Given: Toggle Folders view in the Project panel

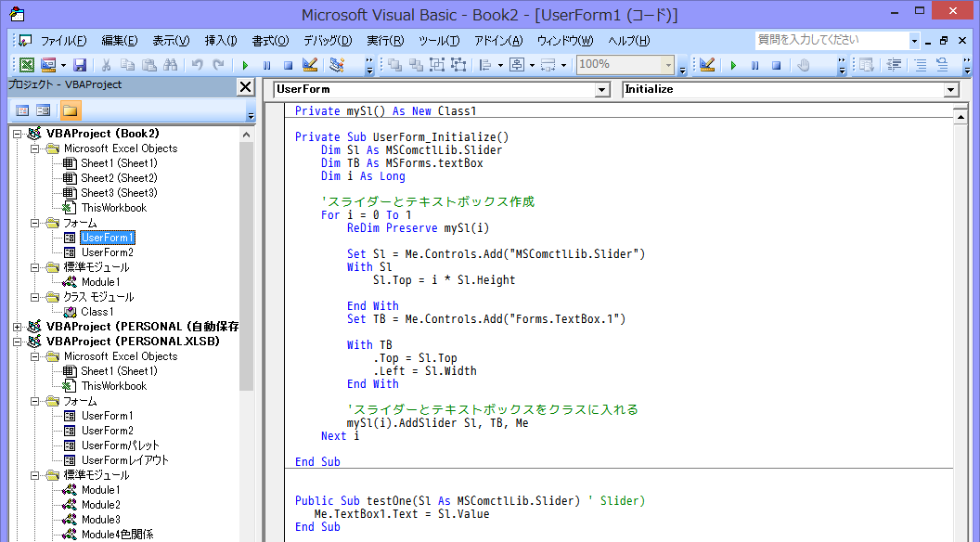Looking at the screenshot, I should pyautogui.click(x=70, y=110).
